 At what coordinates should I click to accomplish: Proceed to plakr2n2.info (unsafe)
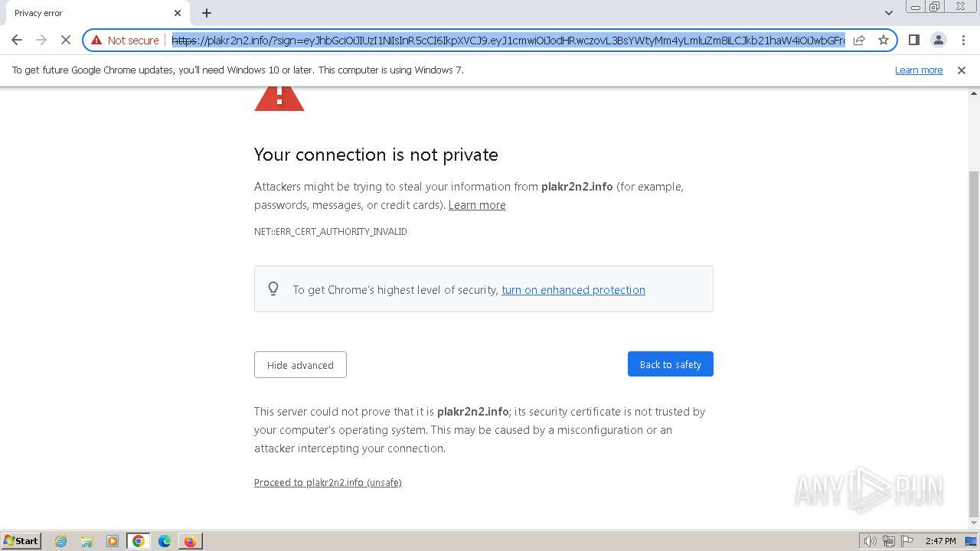[328, 483]
